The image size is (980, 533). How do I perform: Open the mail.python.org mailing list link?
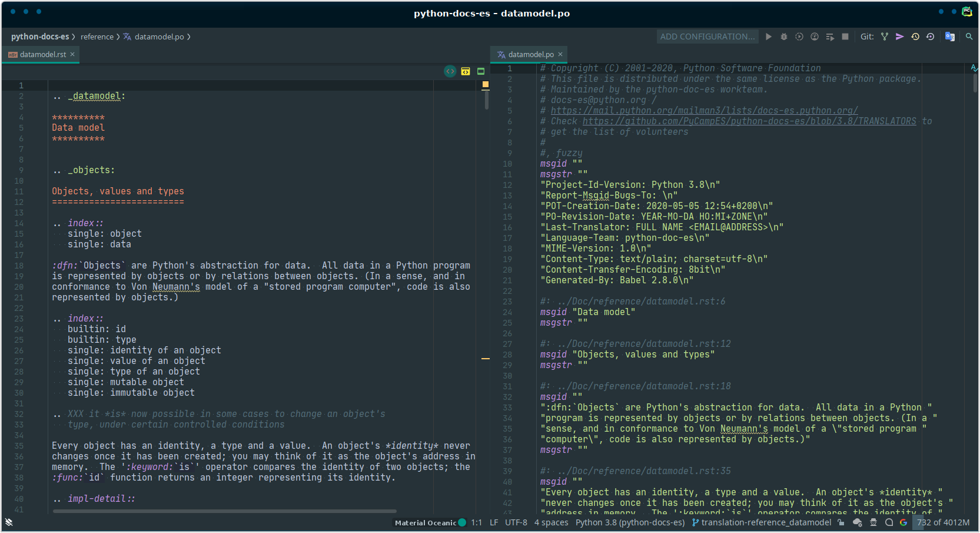click(704, 111)
